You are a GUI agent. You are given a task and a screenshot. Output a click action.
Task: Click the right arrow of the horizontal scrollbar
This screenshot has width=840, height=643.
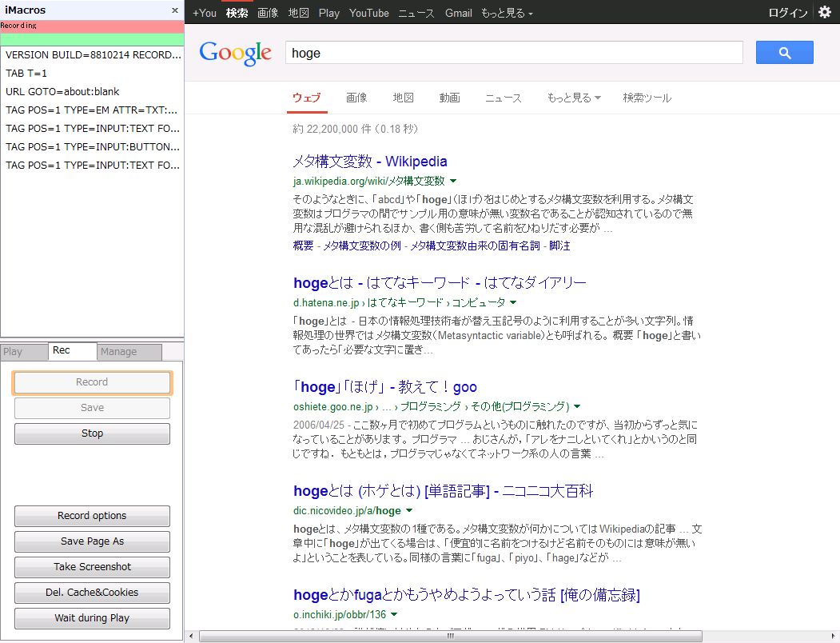pos(833,636)
